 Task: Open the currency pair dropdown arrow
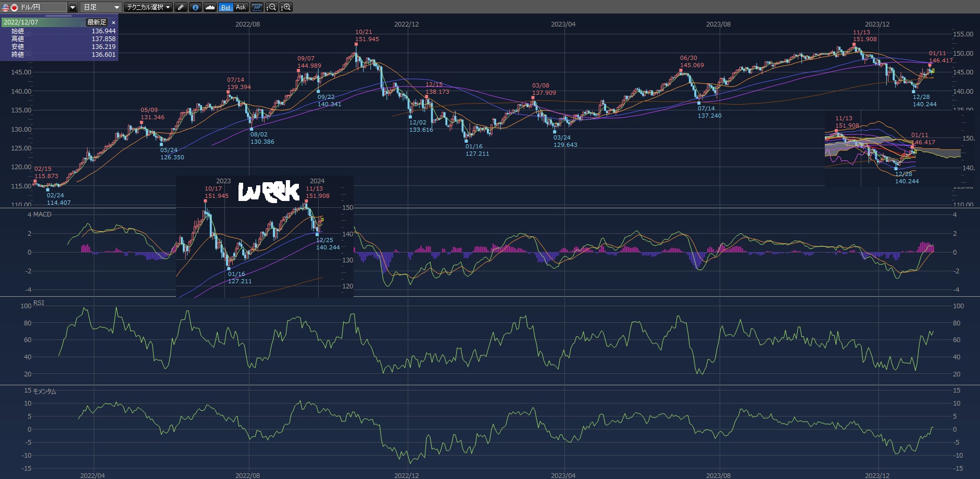pyautogui.click(x=73, y=7)
